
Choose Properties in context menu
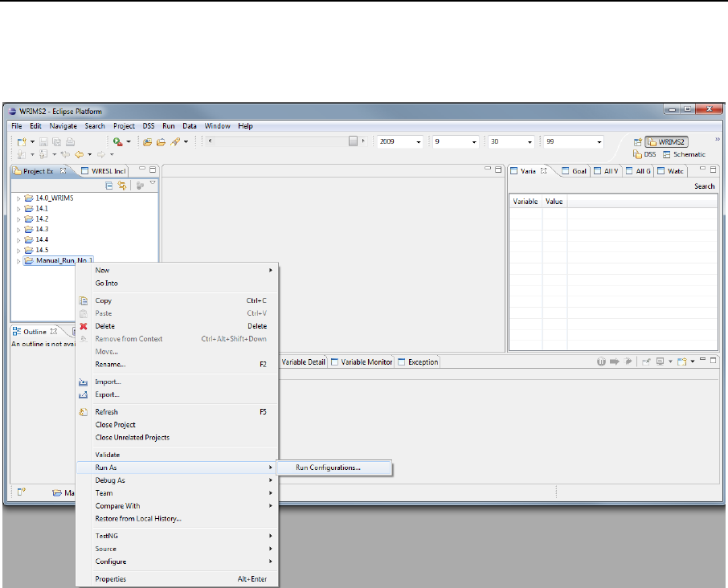click(x=177, y=579)
